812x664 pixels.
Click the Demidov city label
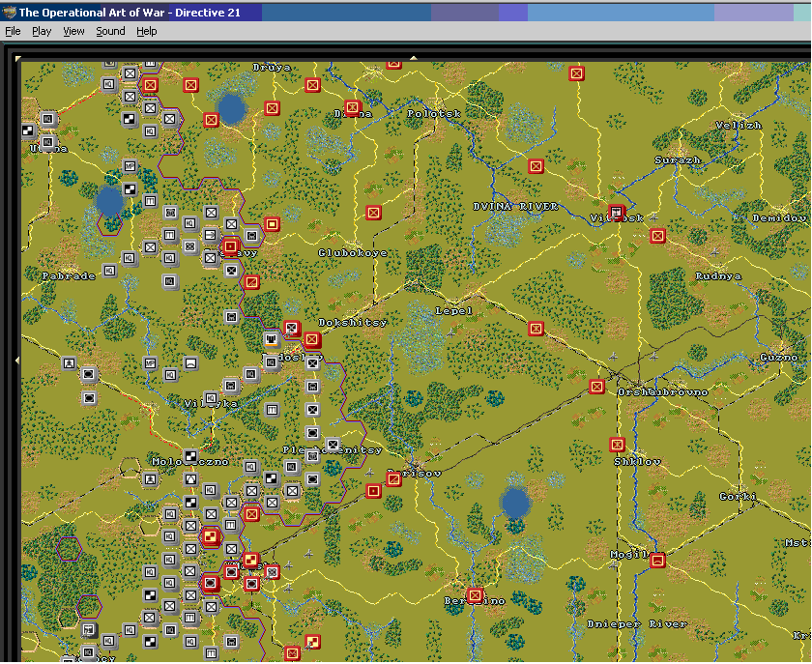coord(779,218)
